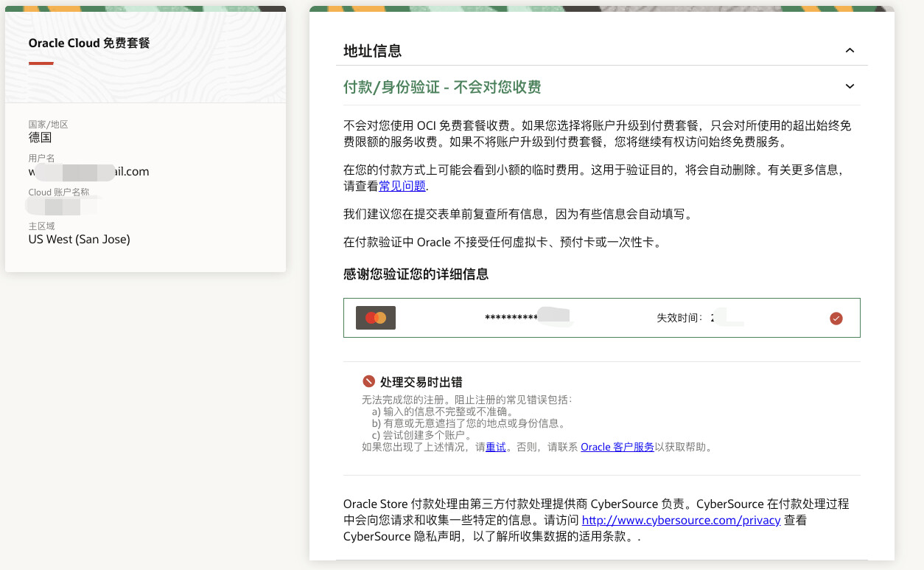Viewport: 924px width, 570px height.
Task: Click the sentence 我们建议您在提交表单前复查所有信息
Action: point(518,214)
